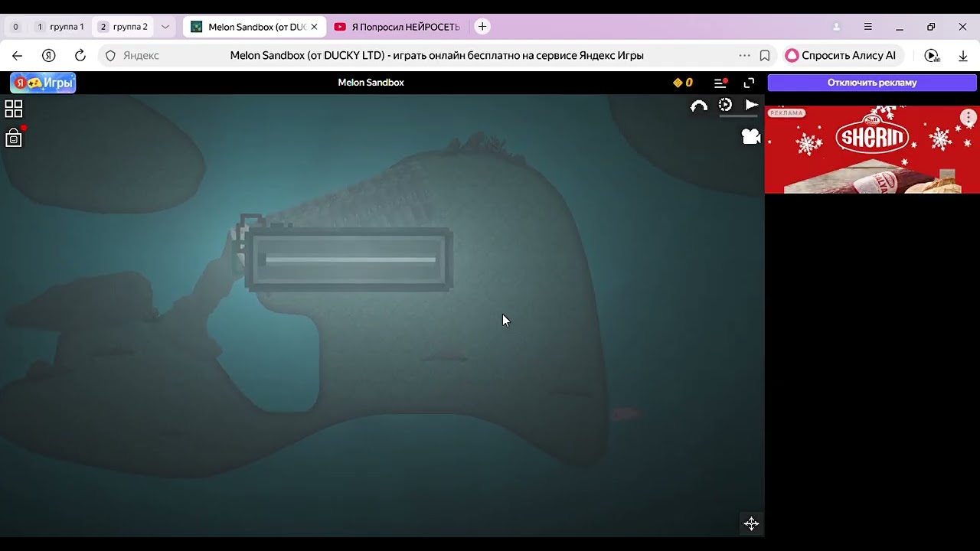Select tab group группа 2
The width and height of the screenshot is (980, 551).
[122, 27]
